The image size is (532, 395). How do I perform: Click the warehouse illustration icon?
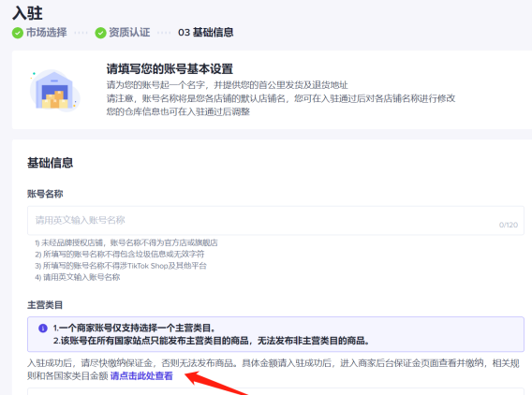click(x=55, y=91)
